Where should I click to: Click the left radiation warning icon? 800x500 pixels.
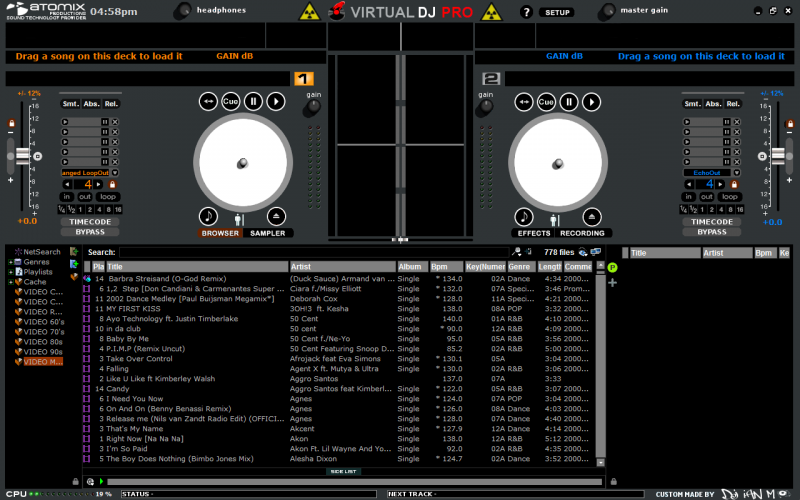(x=309, y=12)
